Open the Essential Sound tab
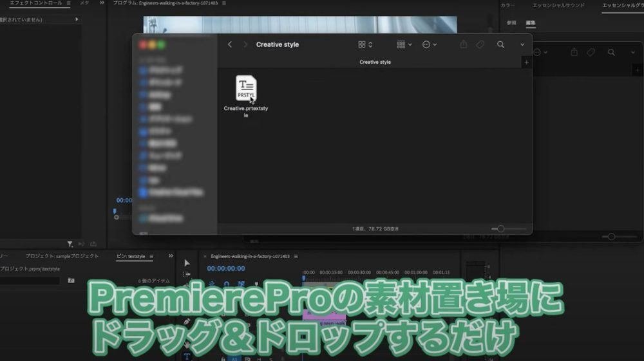 [558, 5]
